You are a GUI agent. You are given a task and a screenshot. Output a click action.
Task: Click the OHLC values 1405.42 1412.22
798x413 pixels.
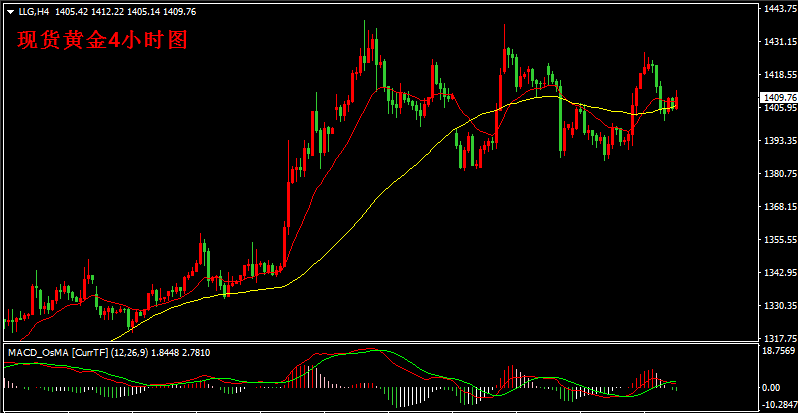pos(89,12)
